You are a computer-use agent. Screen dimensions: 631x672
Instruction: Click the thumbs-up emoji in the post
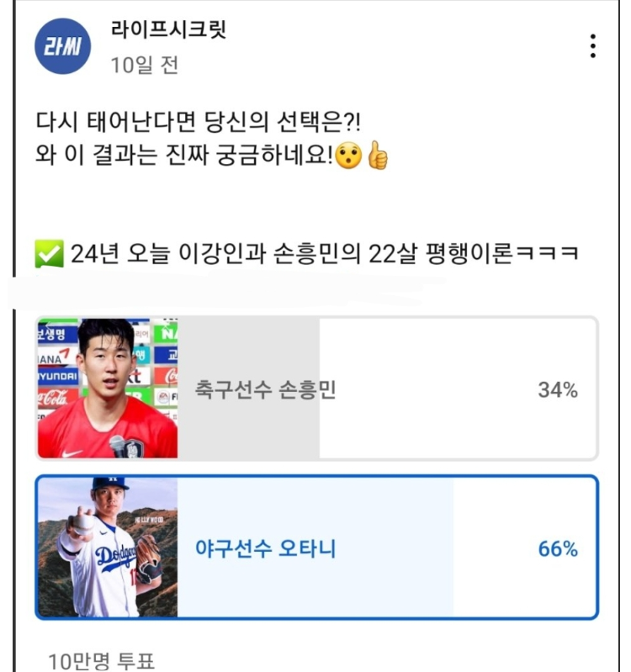pos(378,158)
